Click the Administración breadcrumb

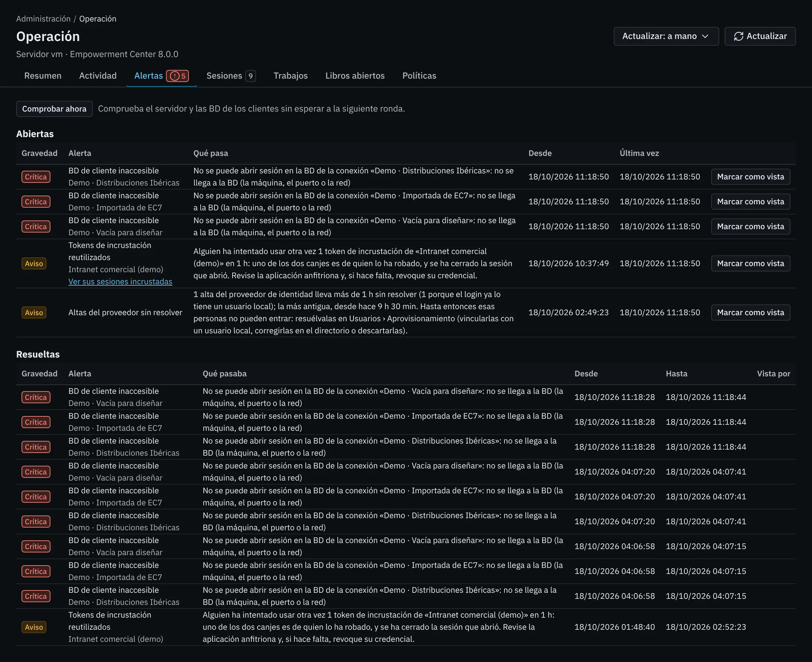tap(43, 19)
